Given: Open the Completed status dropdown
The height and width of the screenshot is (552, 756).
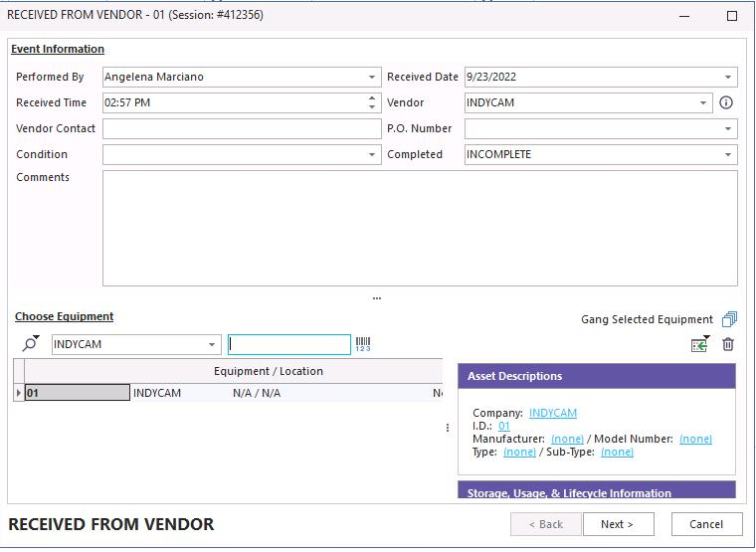Looking at the screenshot, I should (x=728, y=154).
